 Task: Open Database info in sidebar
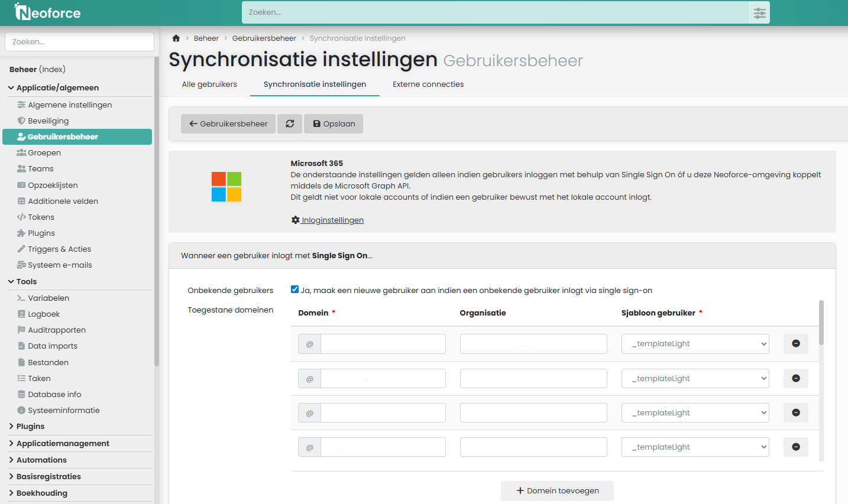54,394
